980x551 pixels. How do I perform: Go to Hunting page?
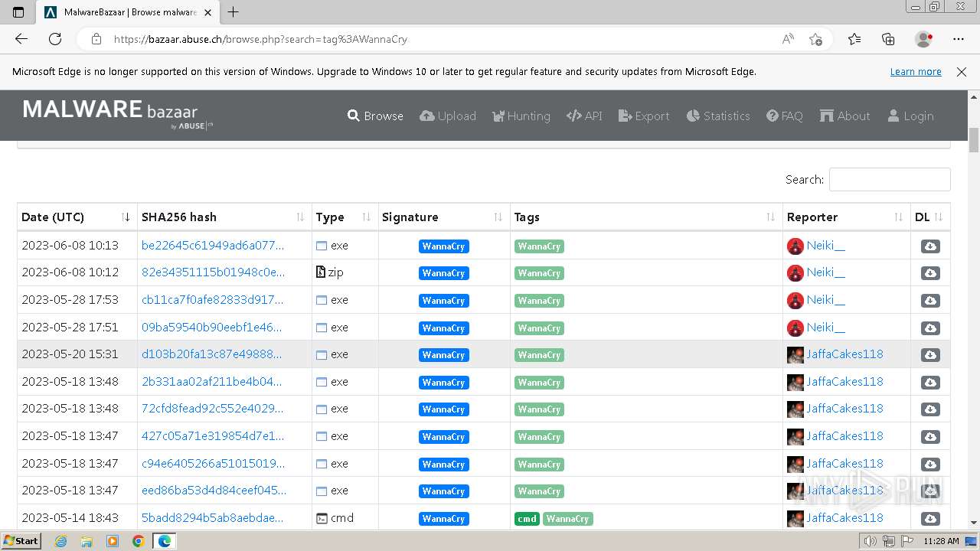[521, 116]
